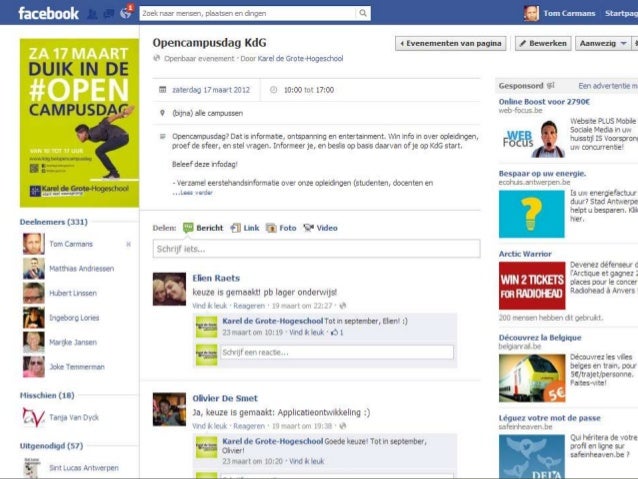Click Evenementen van pagina button
The height and width of the screenshot is (479, 638).
click(x=450, y=43)
